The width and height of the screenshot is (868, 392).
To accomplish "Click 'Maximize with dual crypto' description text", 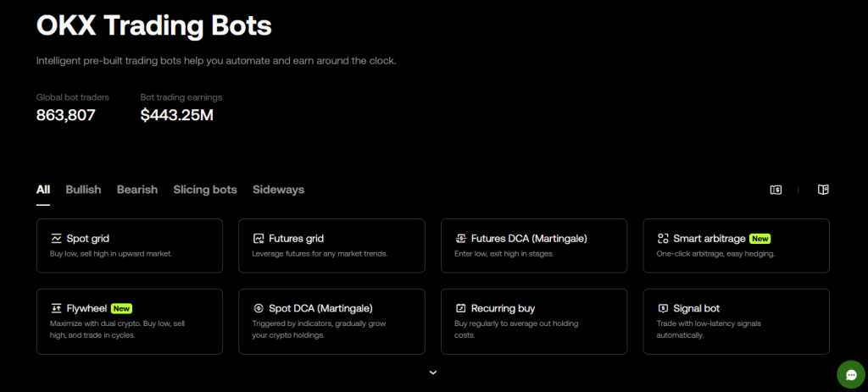I will [x=115, y=329].
